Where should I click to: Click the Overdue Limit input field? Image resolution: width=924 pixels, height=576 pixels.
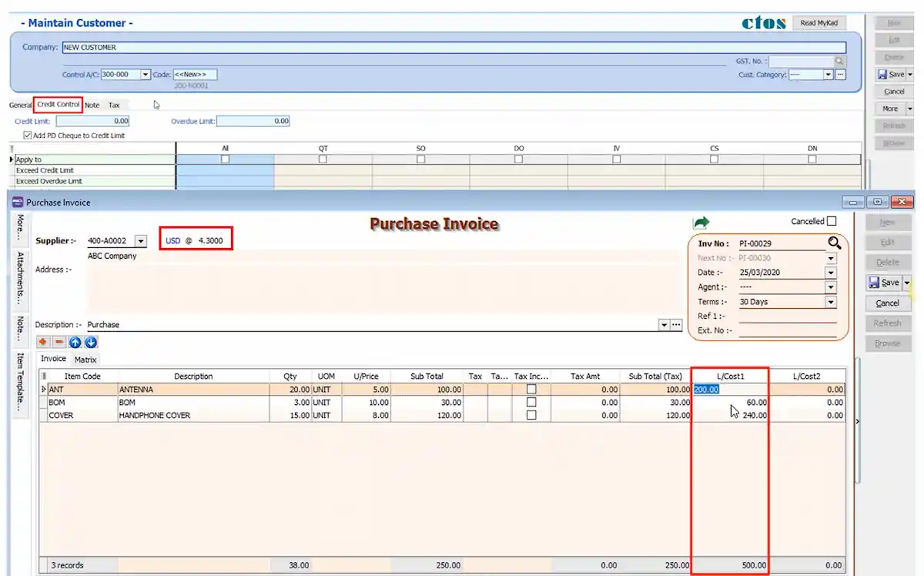tap(253, 121)
